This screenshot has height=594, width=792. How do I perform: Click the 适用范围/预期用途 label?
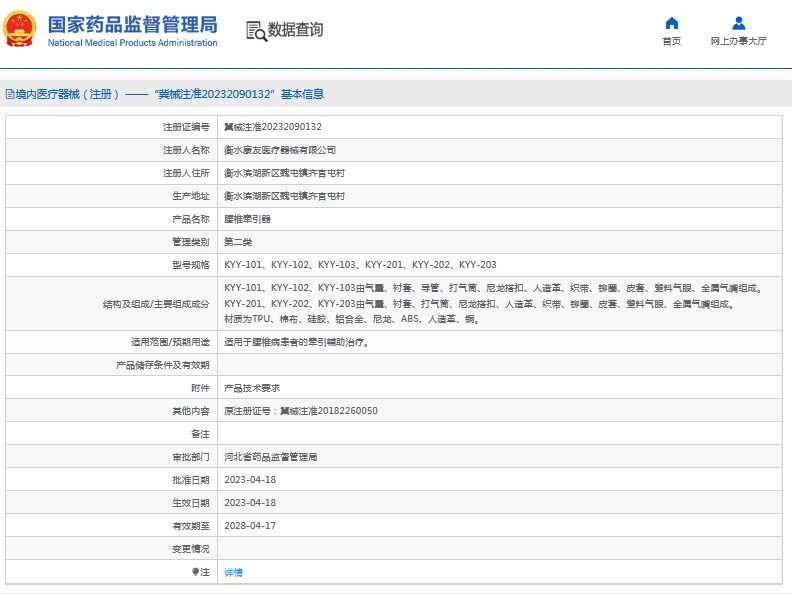(x=170, y=342)
